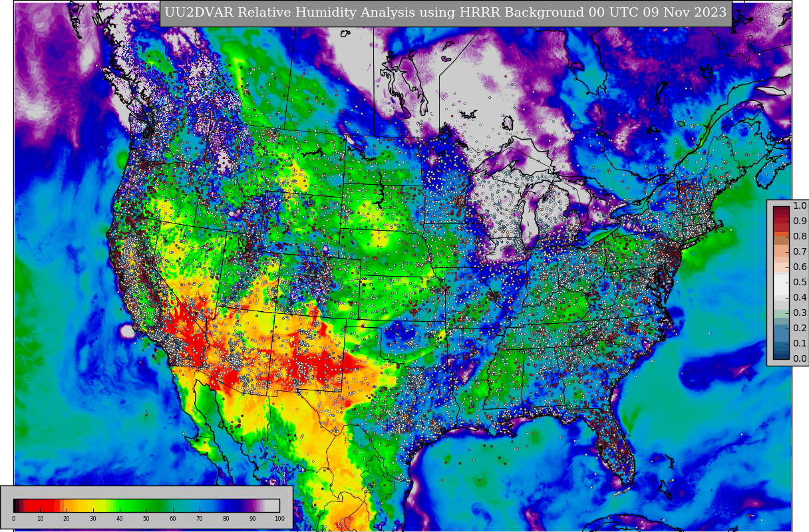Viewport: 809px width, 532px height.
Task: Click the '0.6' label on right legend
Action: [800, 267]
